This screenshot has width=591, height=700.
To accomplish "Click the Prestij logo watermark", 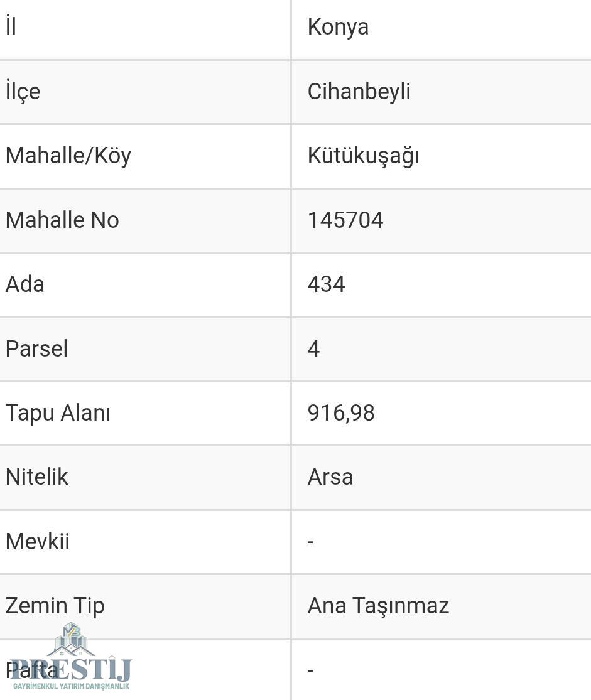I will click(70, 656).
